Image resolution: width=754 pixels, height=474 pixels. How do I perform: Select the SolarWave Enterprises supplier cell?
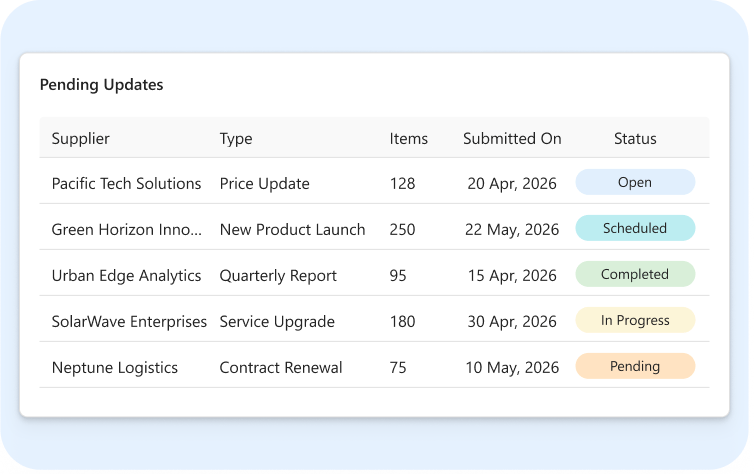tap(129, 322)
